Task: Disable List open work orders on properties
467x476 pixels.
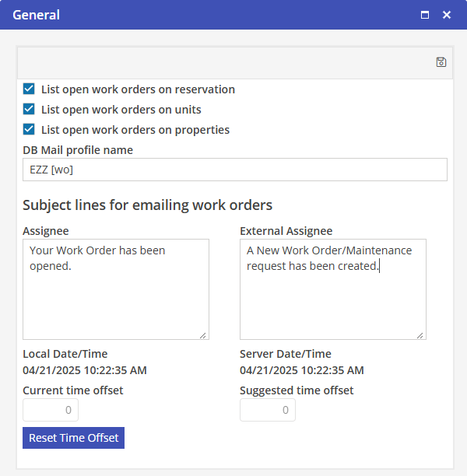Action: (x=29, y=129)
